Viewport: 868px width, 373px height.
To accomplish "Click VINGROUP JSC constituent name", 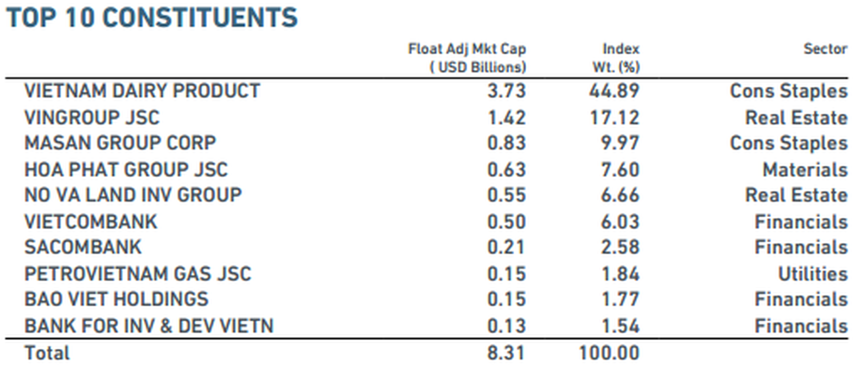I will [92, 117].
